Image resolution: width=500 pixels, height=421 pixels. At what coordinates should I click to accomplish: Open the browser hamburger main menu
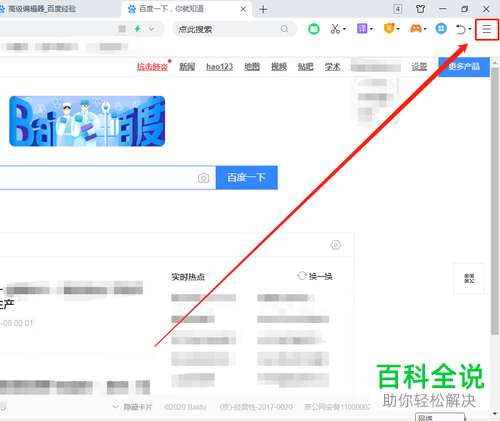point(487,29)
